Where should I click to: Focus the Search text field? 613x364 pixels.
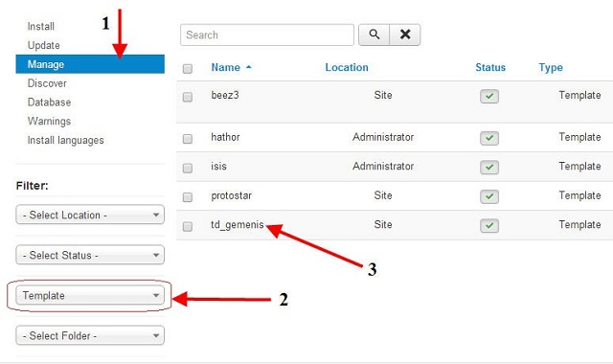click(267, 34)
